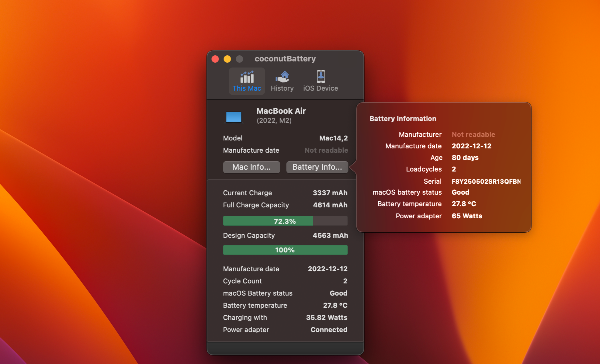The width and height of the screenshot is (600, 364).
Task: Click the This Mac chart icon
Action: (247, 77)
